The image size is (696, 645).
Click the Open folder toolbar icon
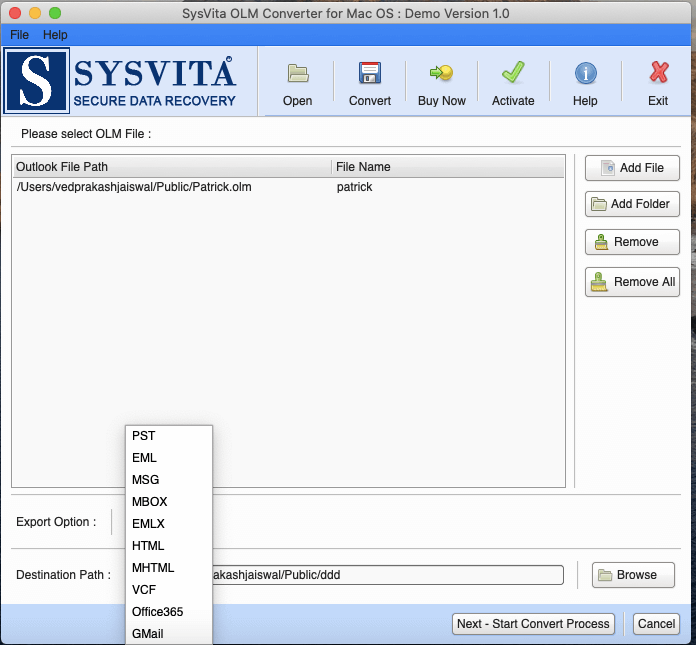(x=297, y=74)
